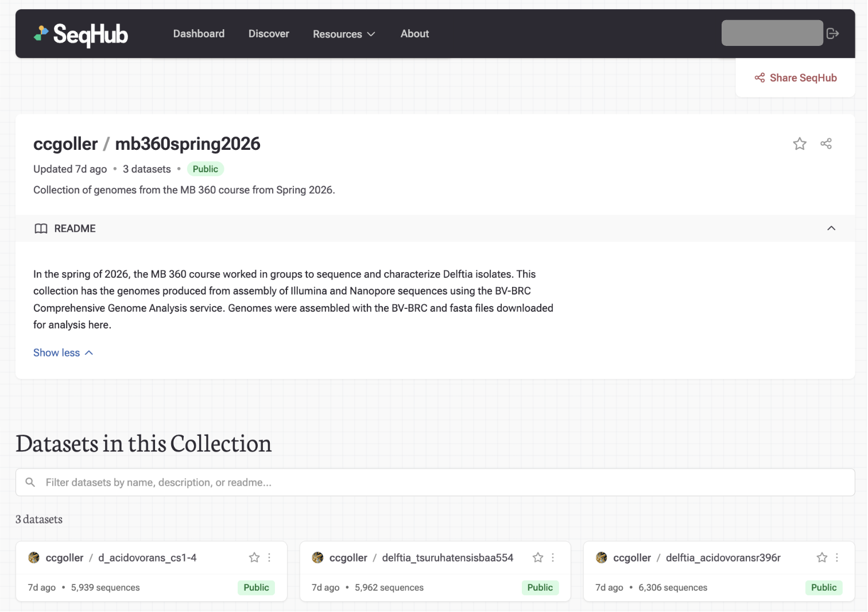868x612 pixels.
Task: Click '3 datasets' text under title
Action: point(147,169)
